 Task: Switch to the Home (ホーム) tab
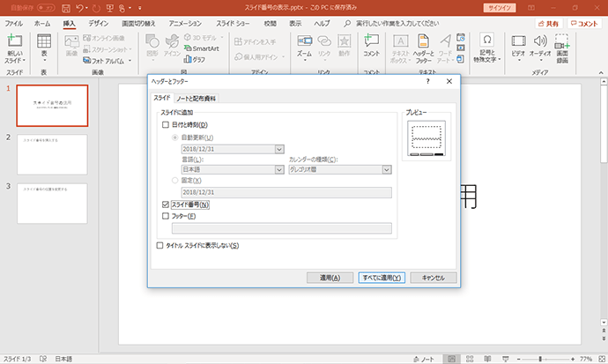[42, 23]
